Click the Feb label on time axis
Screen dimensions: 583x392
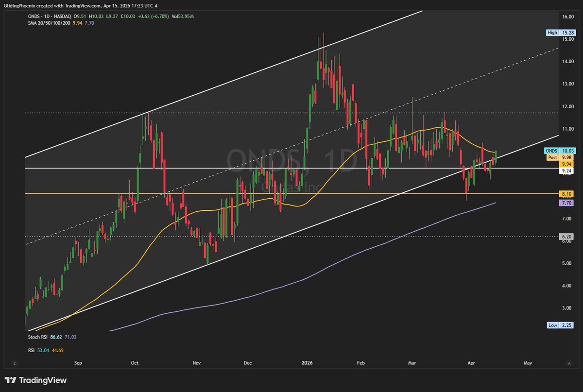pyautogui.click(x=360, y=363)
